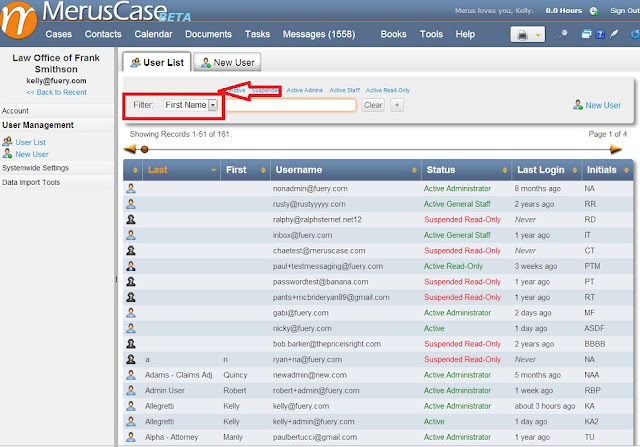Click the user icon for nonadmin@fuery.com

point(131,188)
